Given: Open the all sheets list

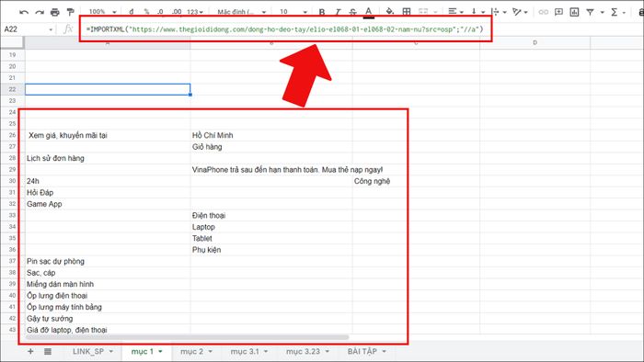Looking at the screenshot, I should click(48, 351).
